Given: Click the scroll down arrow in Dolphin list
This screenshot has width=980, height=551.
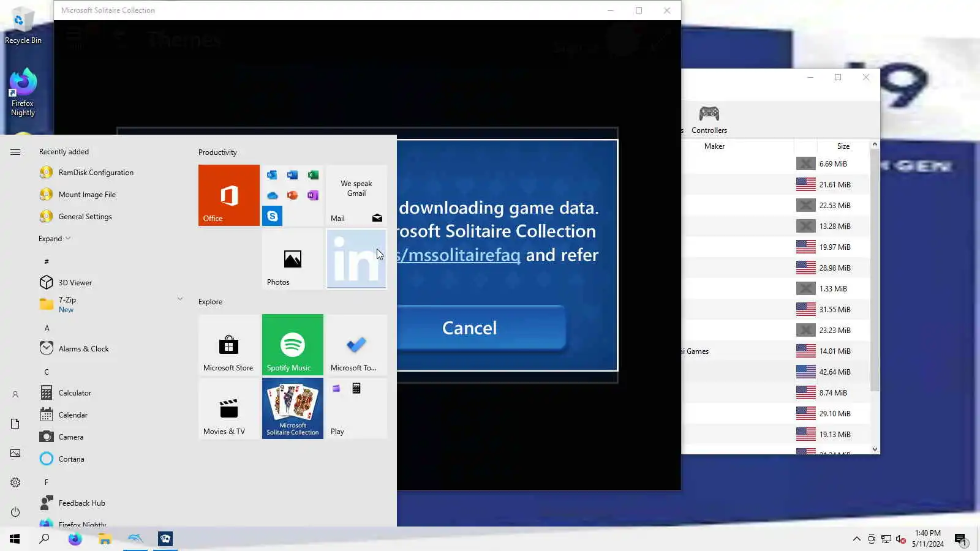Looking at the screenshot, I should (x=875, y=449).
